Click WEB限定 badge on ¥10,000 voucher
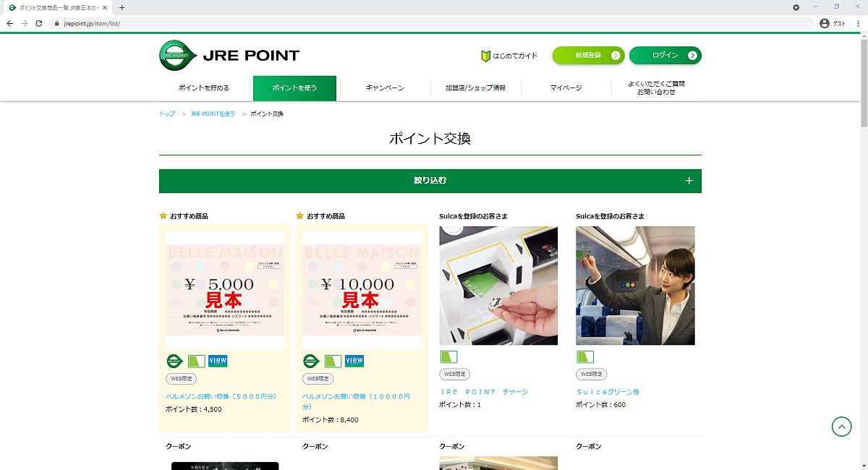The height and width of the screenshot is (470, 868). click(x=318, y=379)
